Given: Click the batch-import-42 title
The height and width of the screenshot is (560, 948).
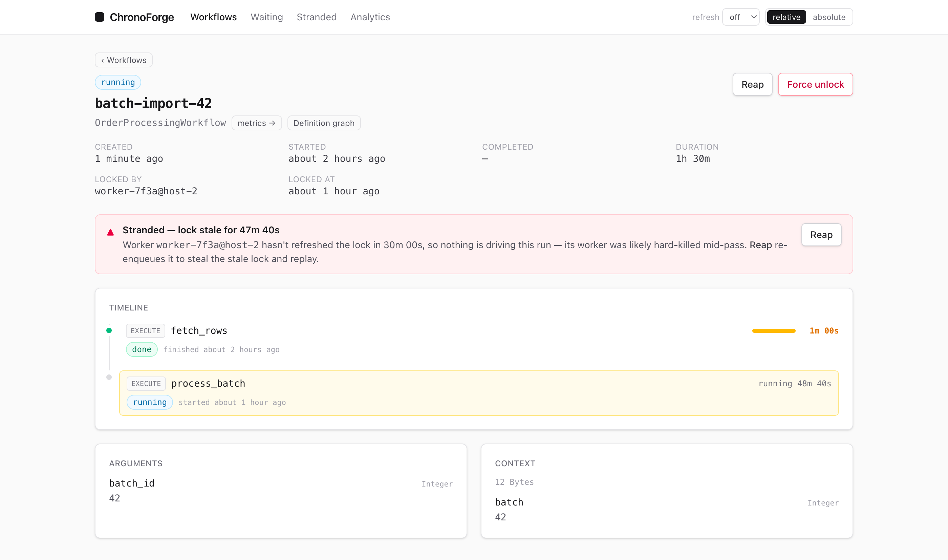Looking at the screenshot, I should click(153, 103).
